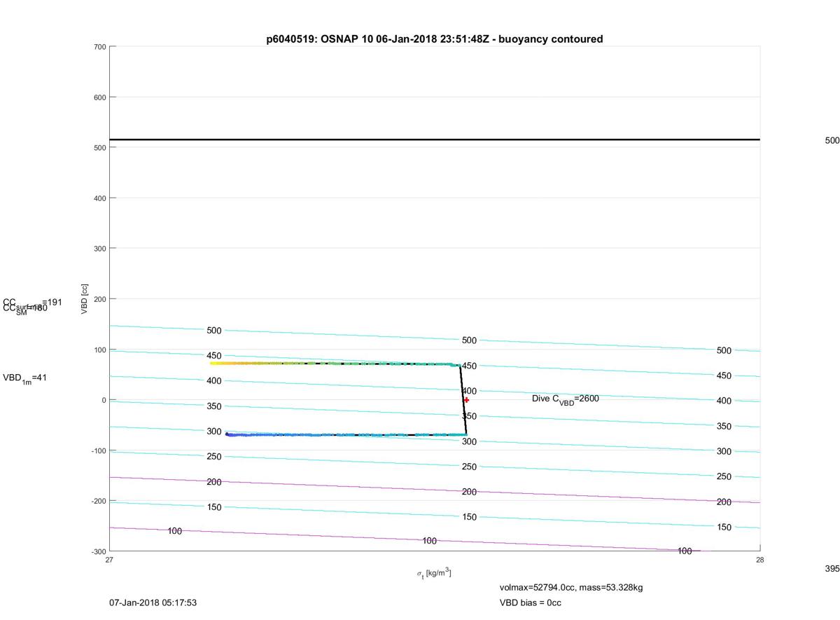Click the x-axis tick label '27'

(x=110, y=560)
